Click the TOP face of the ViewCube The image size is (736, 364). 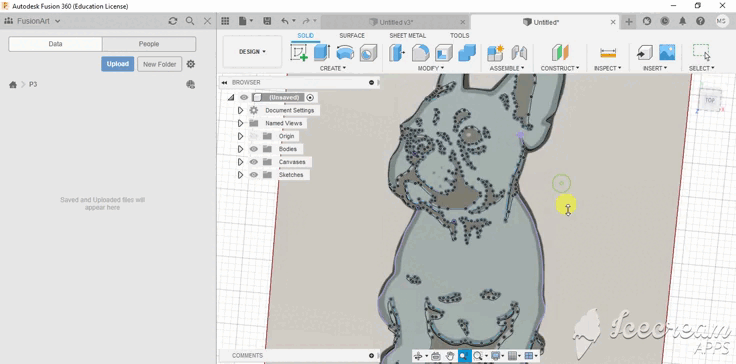click(710, 100)
